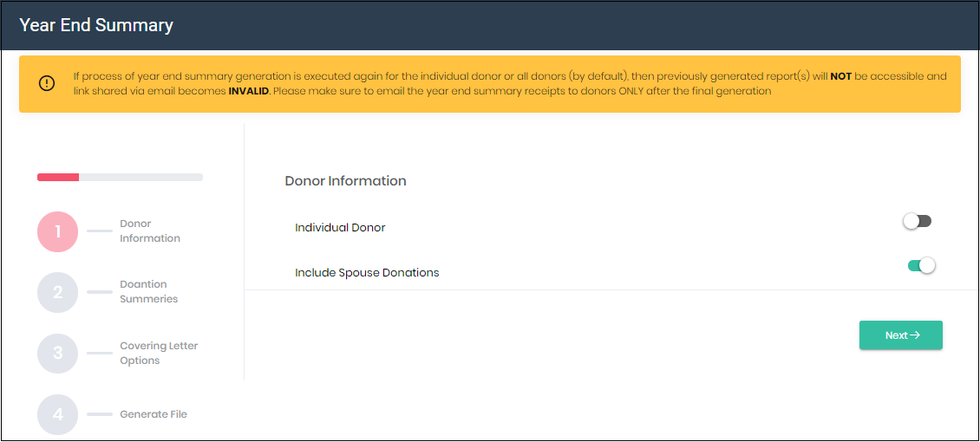Open the Donor Information step label
Viewport: 980px width, 442px height.
pyautogui.click(x=150, y=231)
